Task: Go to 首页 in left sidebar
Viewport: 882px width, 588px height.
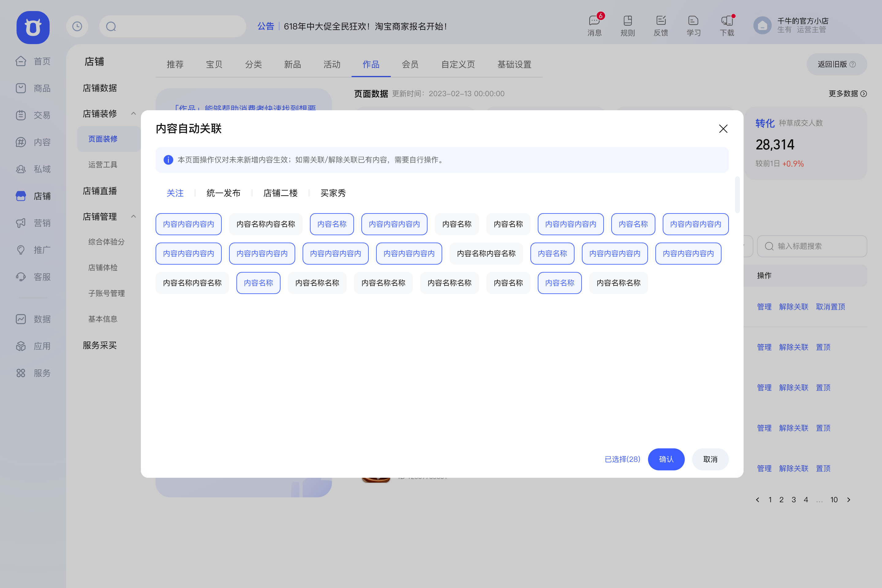Action: point(33,61)
